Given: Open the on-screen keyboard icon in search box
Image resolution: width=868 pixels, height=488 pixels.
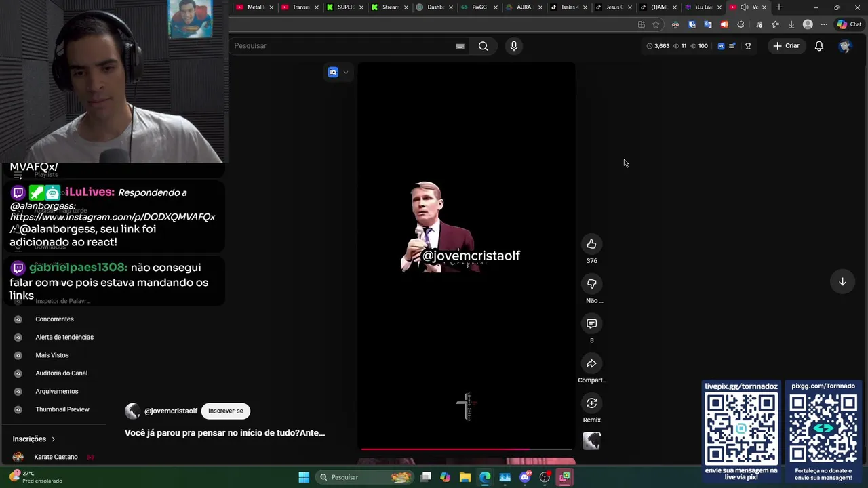Looking at the screenshot, I should pos(460,46).
